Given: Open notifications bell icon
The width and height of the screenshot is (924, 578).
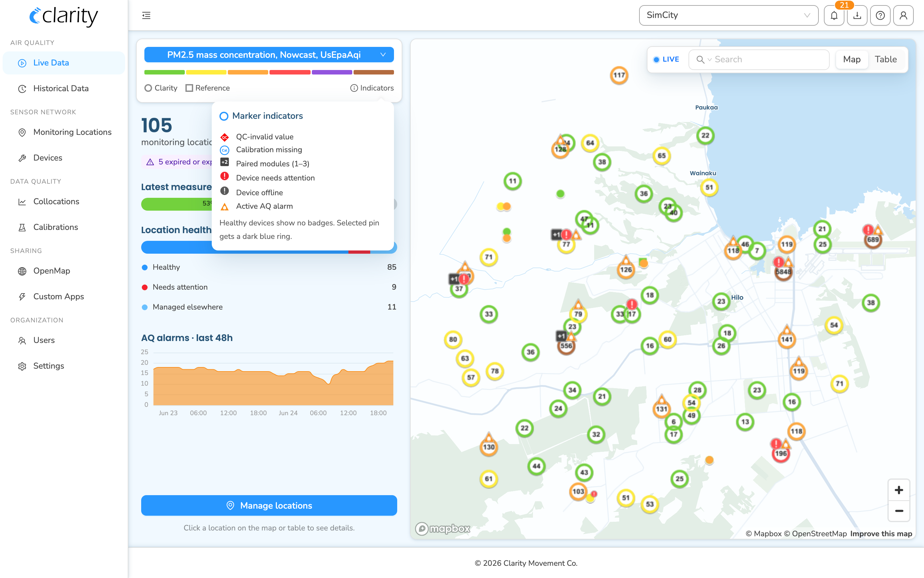Looking at the screenshot, I should 834,15.
